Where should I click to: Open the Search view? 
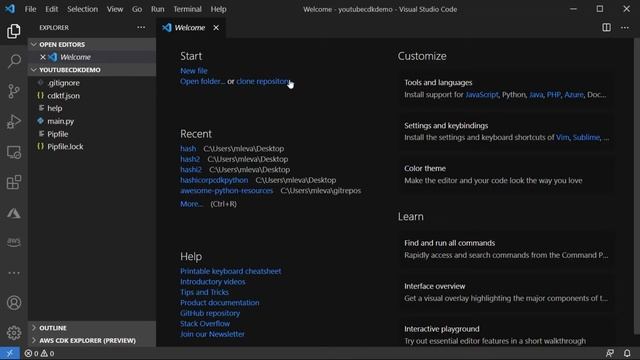click(13, 61)
